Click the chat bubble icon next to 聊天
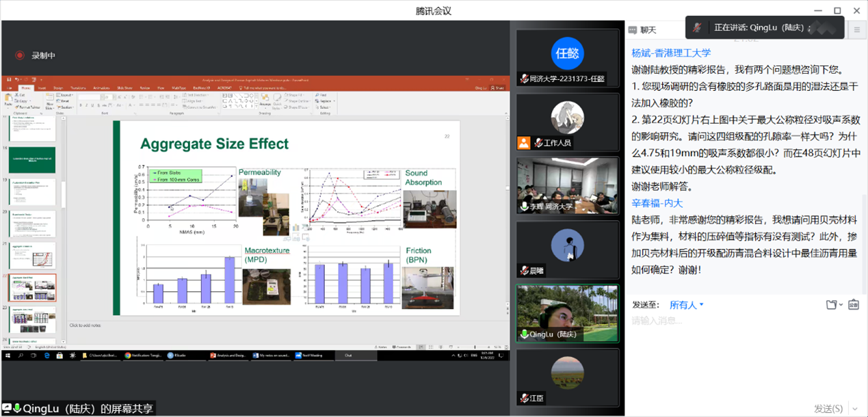The width and height of the screenshot is (868, 417). 633,30
